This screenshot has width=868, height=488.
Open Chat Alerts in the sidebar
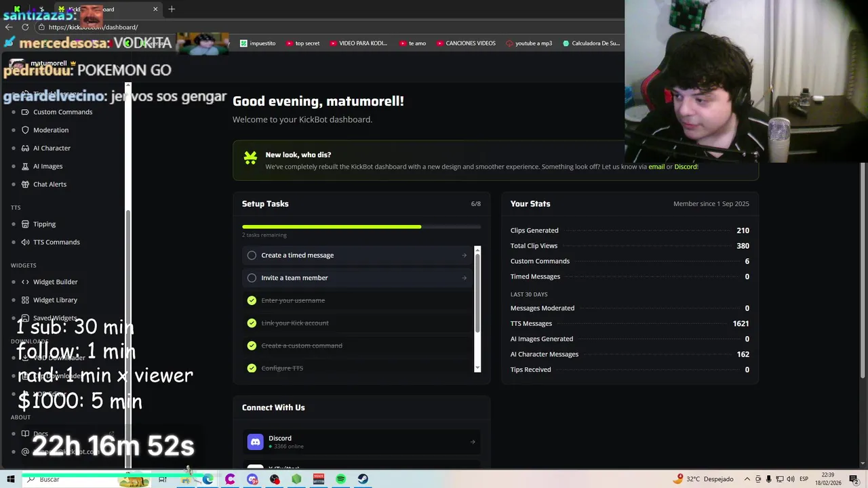(50, 184)
